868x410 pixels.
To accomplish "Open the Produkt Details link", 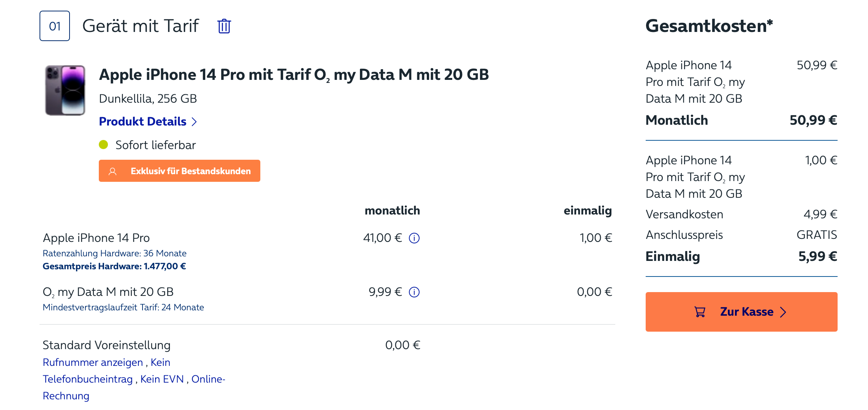I will [143, 121].
